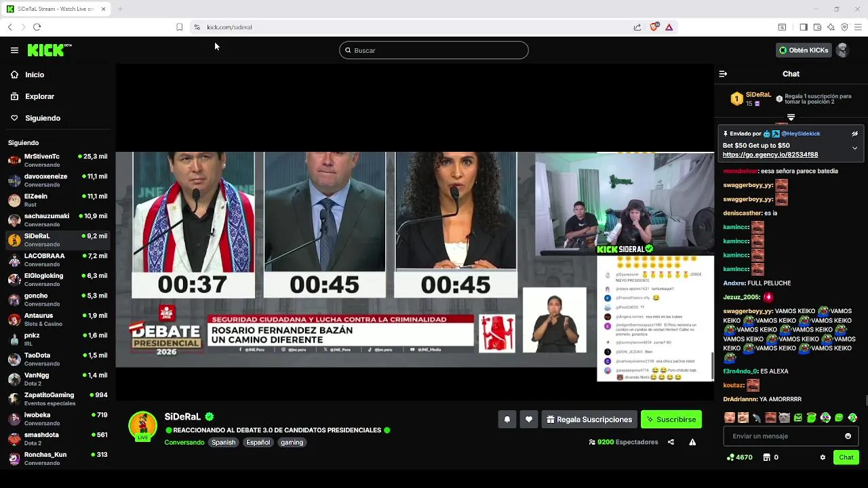Select ElGlogloking channel in sidebar
The image size is (868, 488).
click(x=57, y=280)
